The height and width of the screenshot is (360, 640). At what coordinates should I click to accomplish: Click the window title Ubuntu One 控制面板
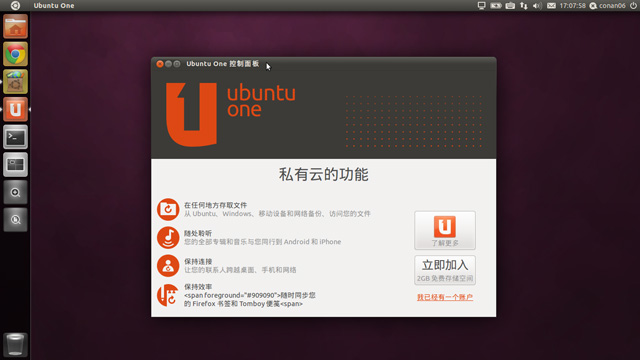pos(222,64)
